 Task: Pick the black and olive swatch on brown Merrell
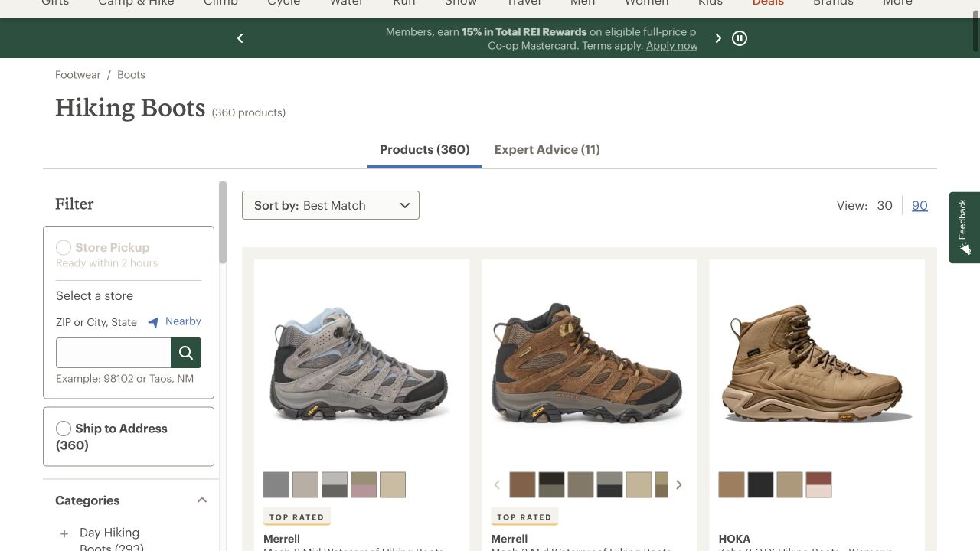551,484
